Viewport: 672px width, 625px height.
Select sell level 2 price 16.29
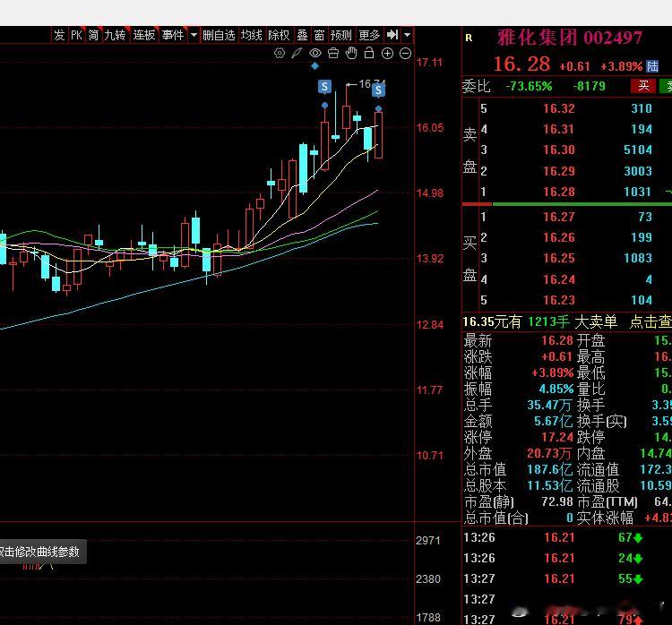click(559, 171)
